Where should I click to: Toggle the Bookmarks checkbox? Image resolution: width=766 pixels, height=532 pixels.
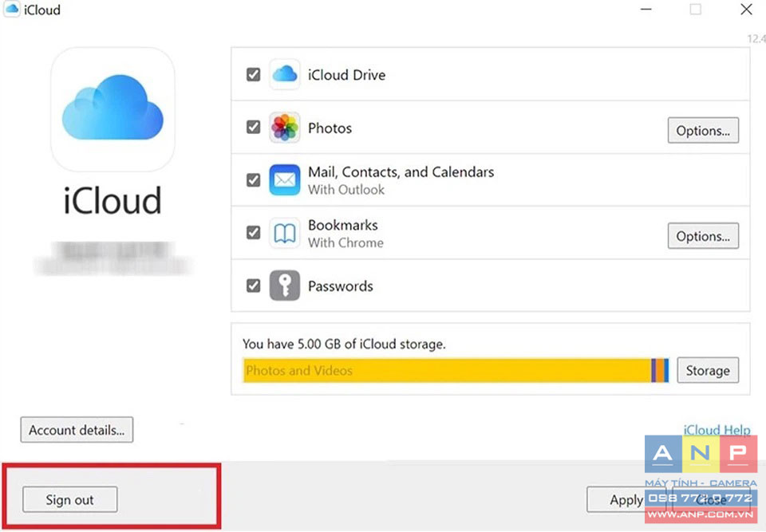click(253, 233)
